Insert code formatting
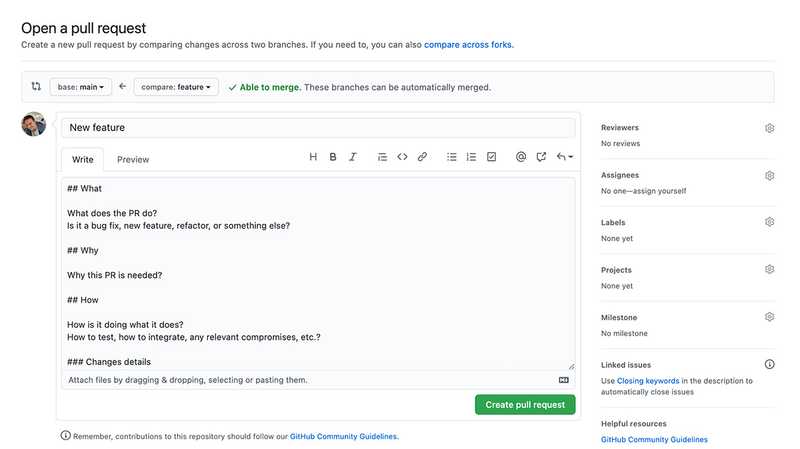Viewport: 800px width, 449px height. [x=402, y=157]
